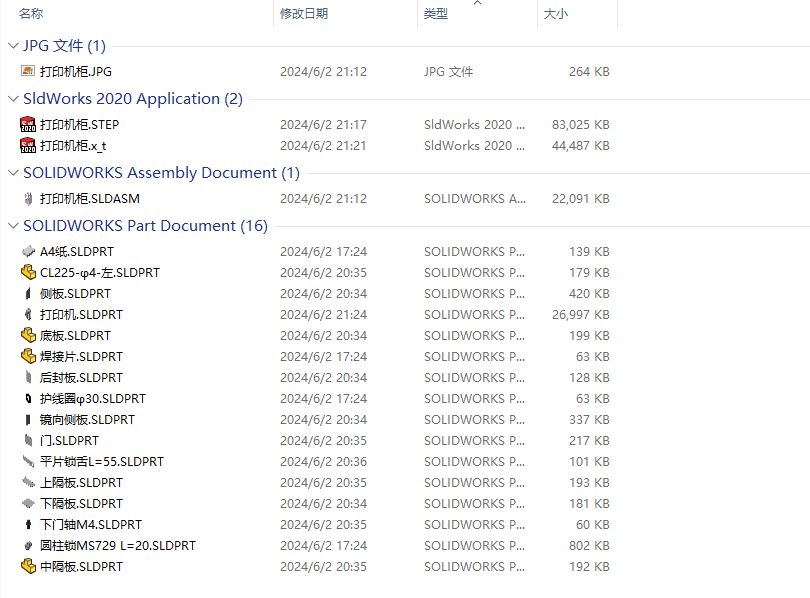Select file name 门.SLDPRT
This screenshot has height=598, width=810.
pos(69,440)
